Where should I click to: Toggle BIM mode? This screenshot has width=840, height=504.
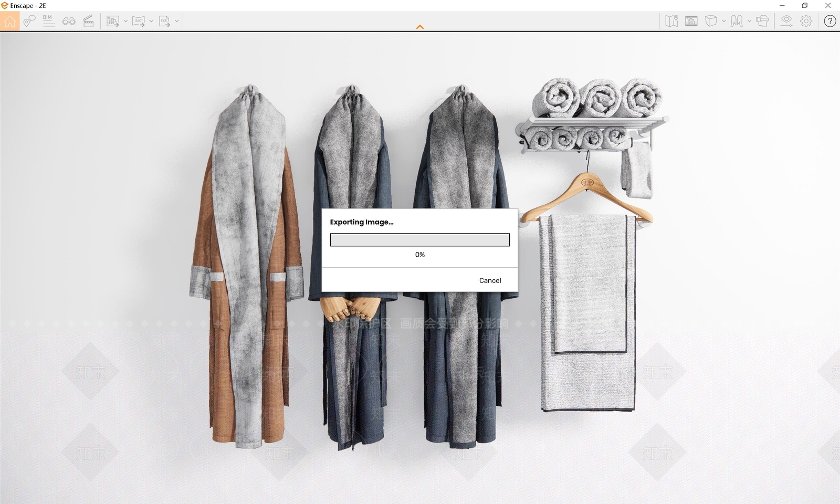tap(49, 21)
